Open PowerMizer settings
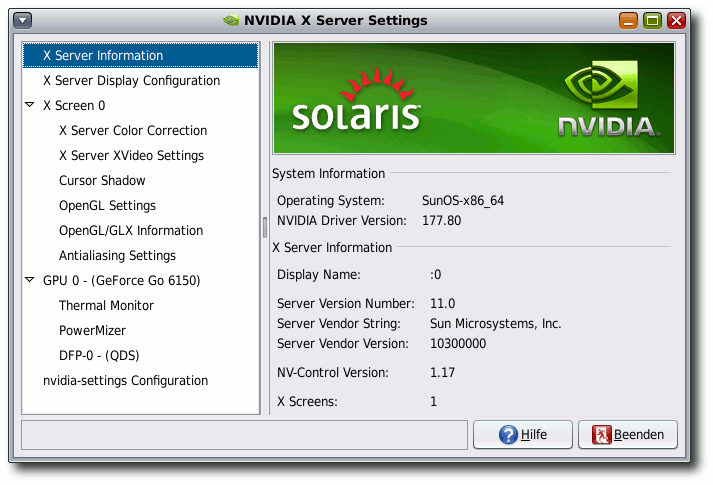Screen dimensions: 713x485 (92, 330)
